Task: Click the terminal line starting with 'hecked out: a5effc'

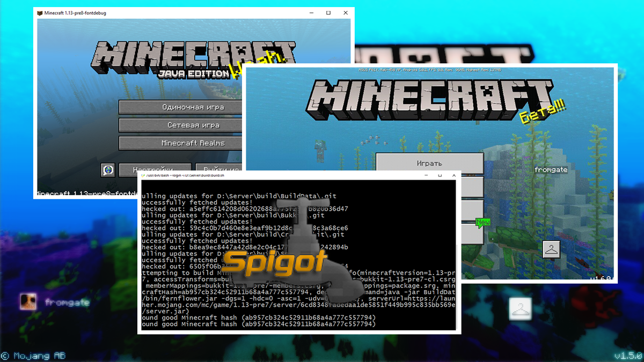Action: 245,209
